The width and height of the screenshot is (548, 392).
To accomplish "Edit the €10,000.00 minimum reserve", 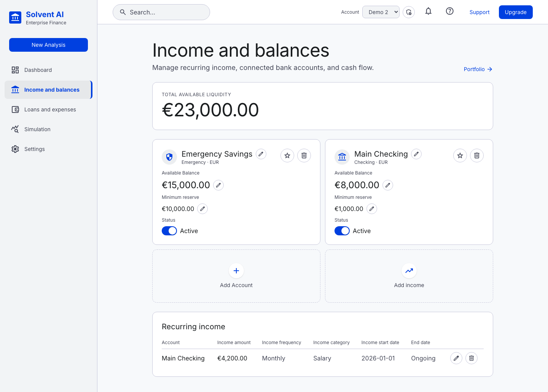I will pos(202,209).
